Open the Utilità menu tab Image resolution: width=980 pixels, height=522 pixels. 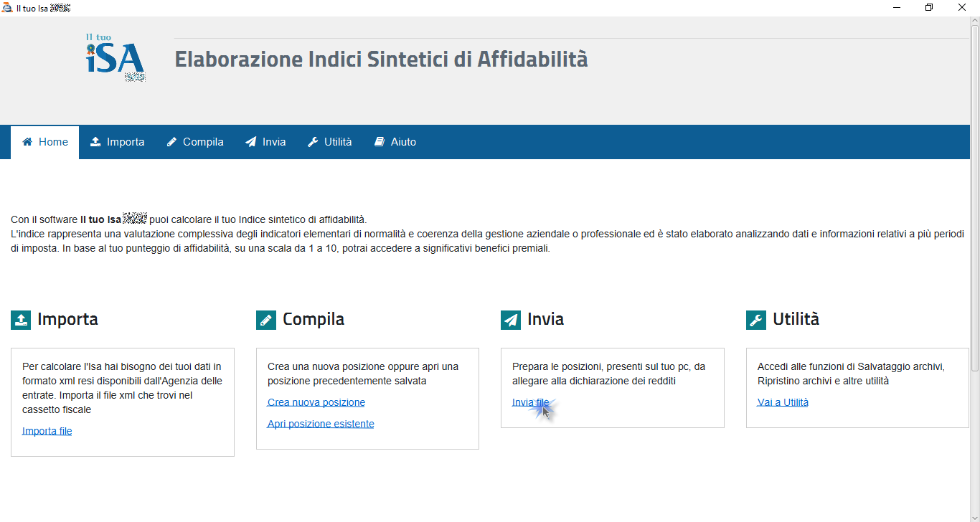point(330,142)
